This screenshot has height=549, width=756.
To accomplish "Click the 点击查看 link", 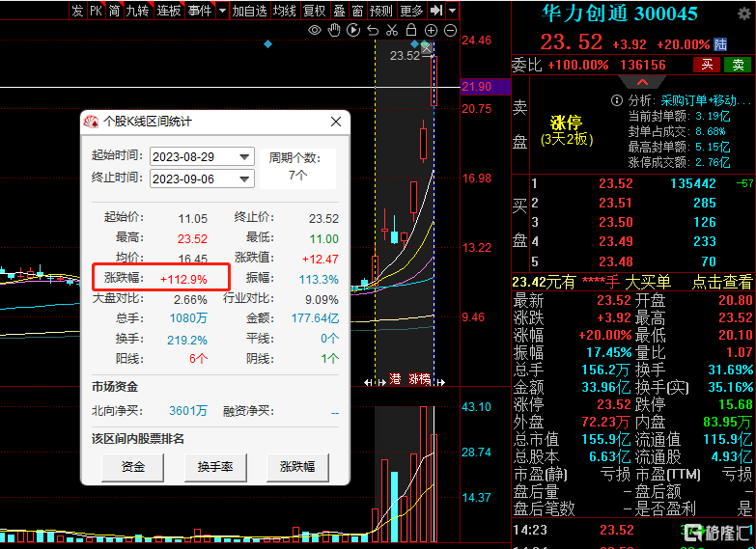I will point(722,282).
